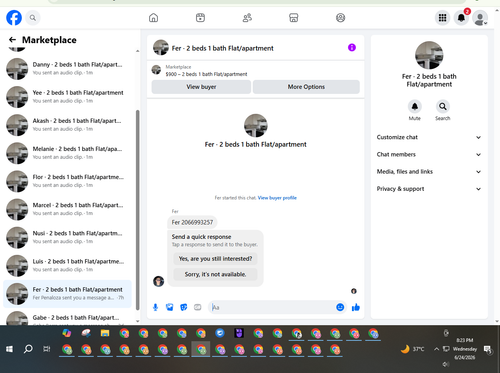Open the Friends icon in top navigation
Image resolution: width=500 pixels, height=373 pixels.
point(247,18)
